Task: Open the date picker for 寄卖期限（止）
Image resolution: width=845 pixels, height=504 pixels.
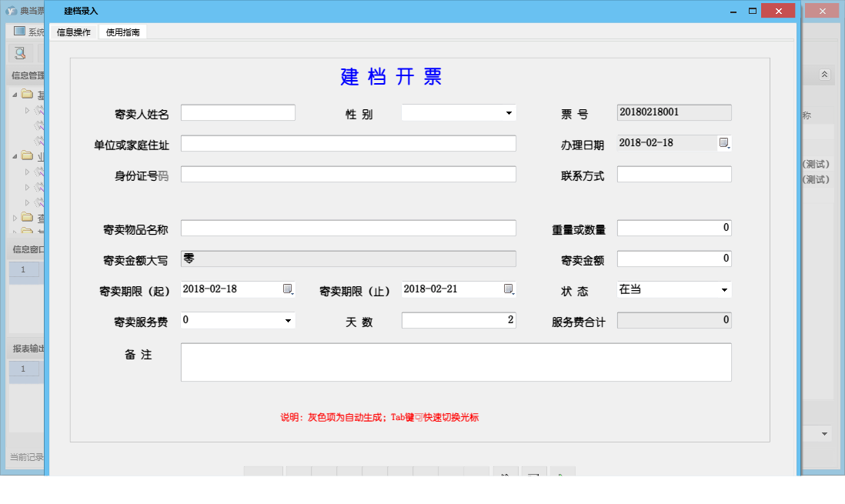Action: pos(508,289)
